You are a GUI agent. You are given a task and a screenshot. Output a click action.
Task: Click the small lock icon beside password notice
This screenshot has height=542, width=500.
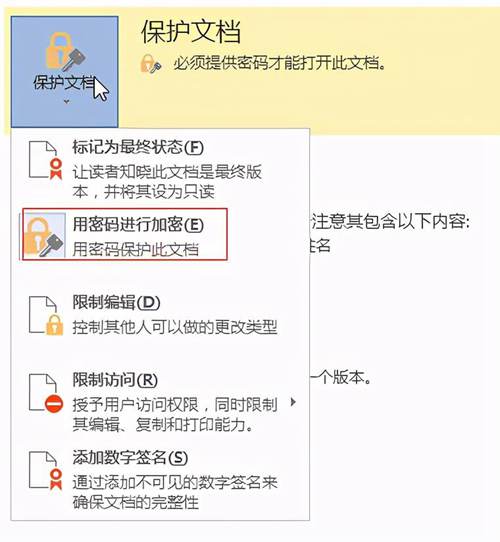click(151, 64)
